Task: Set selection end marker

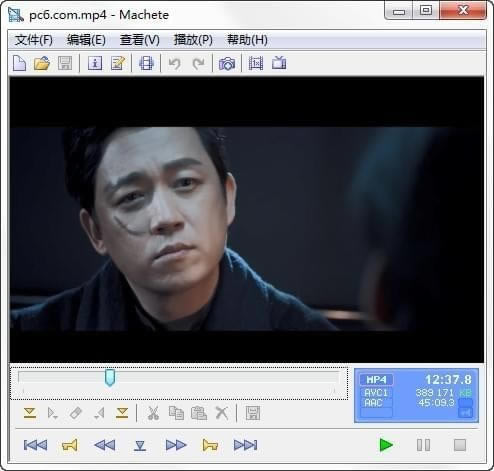Action: pos(122,413)
